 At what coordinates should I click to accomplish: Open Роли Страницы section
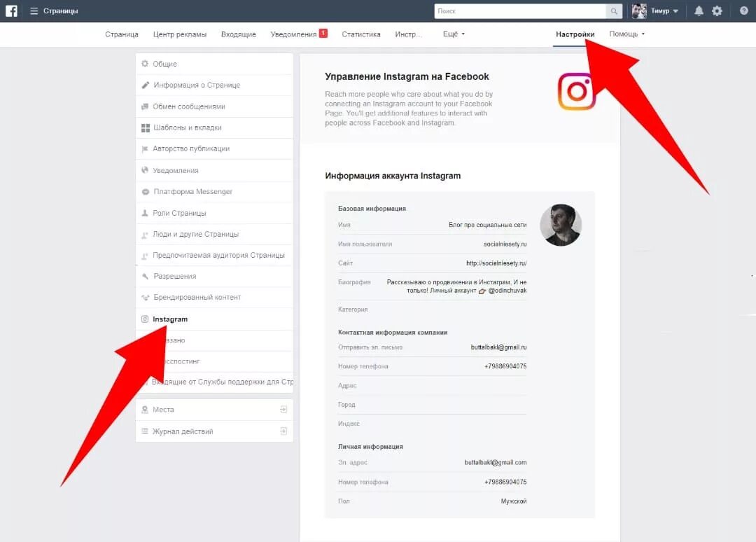click(215, 213)
